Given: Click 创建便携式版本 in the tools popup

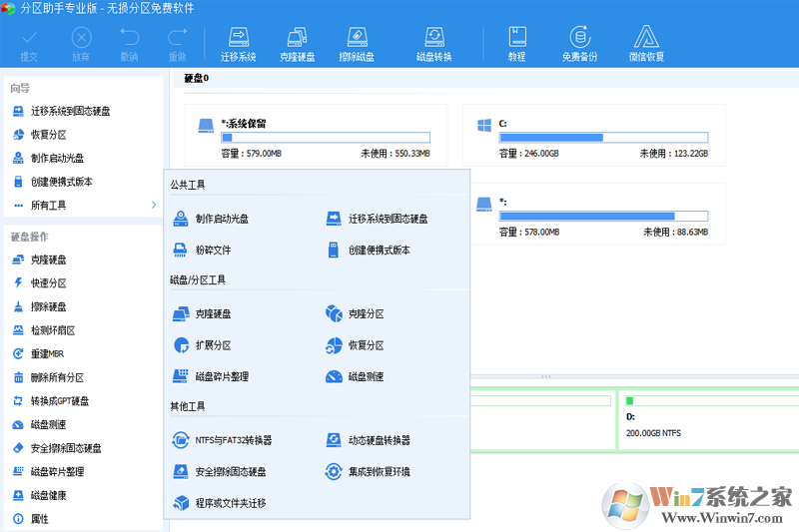Looking at the screenshot, I should tap(368, 250).
